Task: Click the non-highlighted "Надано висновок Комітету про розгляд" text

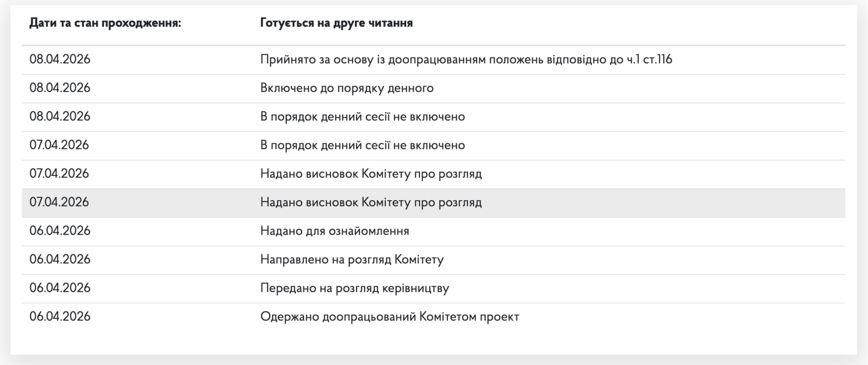Action: point(371,174)
